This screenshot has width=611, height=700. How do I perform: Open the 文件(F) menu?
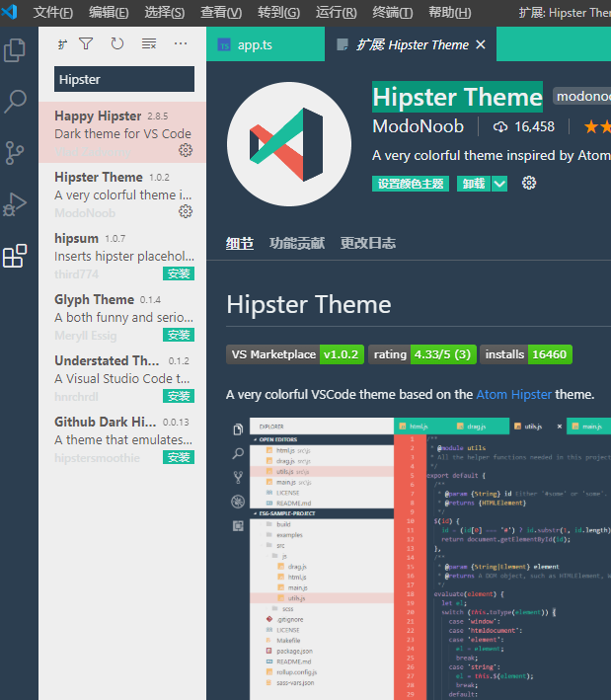(53, 12)
